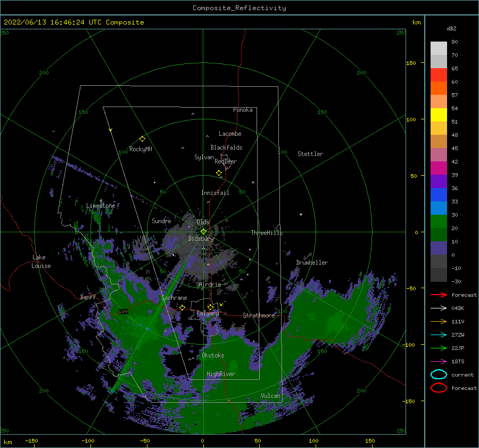479x448 pixels.
Task: Select the slate 10-0 dBZ color swatch
Action: click(x=439, y=248)
